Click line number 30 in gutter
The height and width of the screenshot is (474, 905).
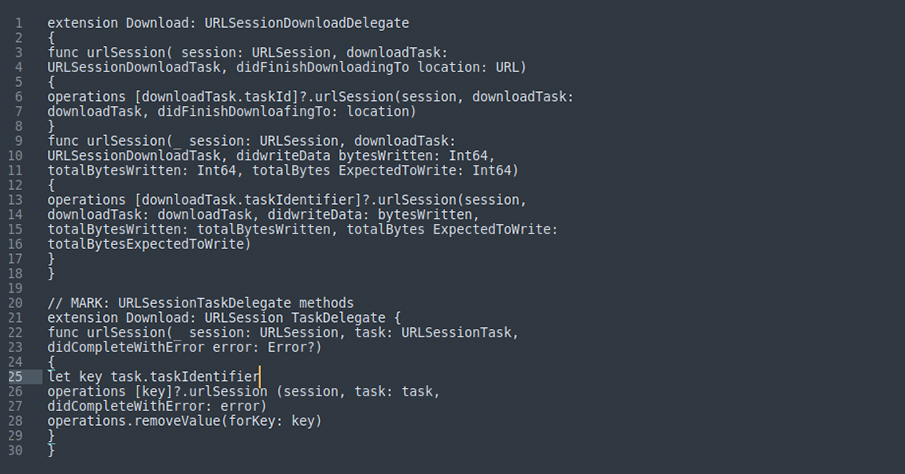click(16, 450)
